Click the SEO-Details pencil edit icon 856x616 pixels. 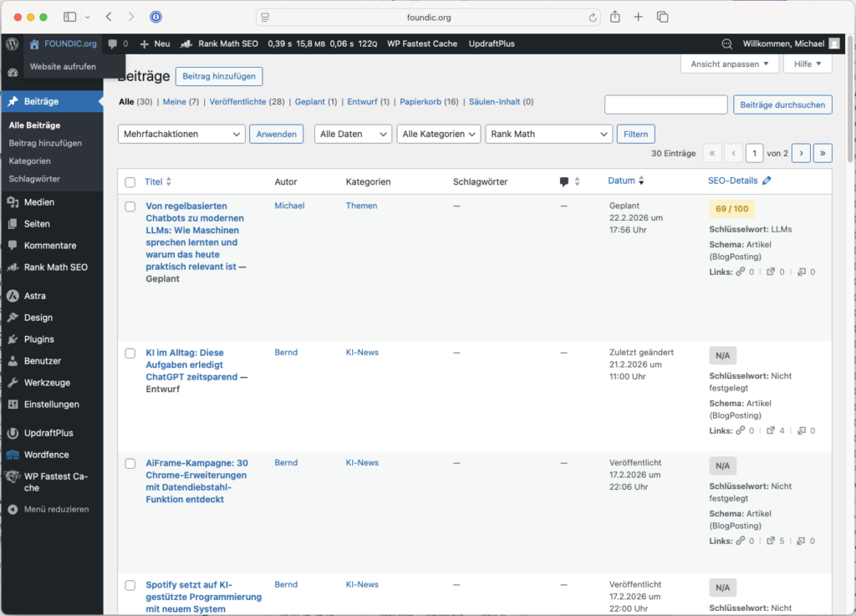(767, 181)
